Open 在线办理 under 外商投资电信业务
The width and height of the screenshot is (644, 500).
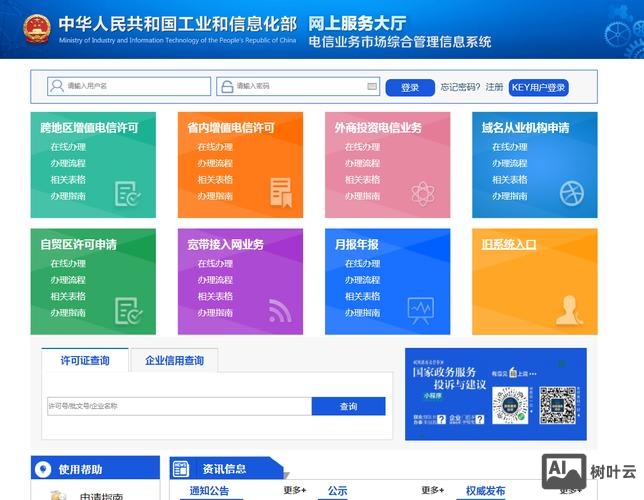(363, 147)
